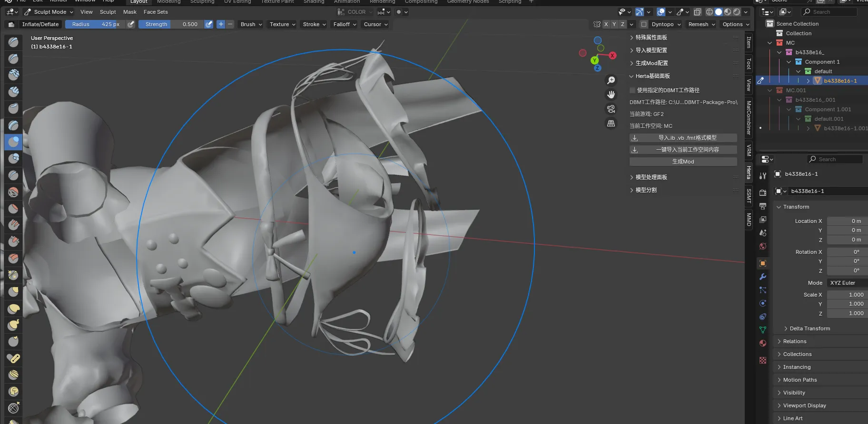Select b4338e16-1 mesh in outliner
Image resolution: width=868 pixels, height=424 pixels.
[840, 81]
